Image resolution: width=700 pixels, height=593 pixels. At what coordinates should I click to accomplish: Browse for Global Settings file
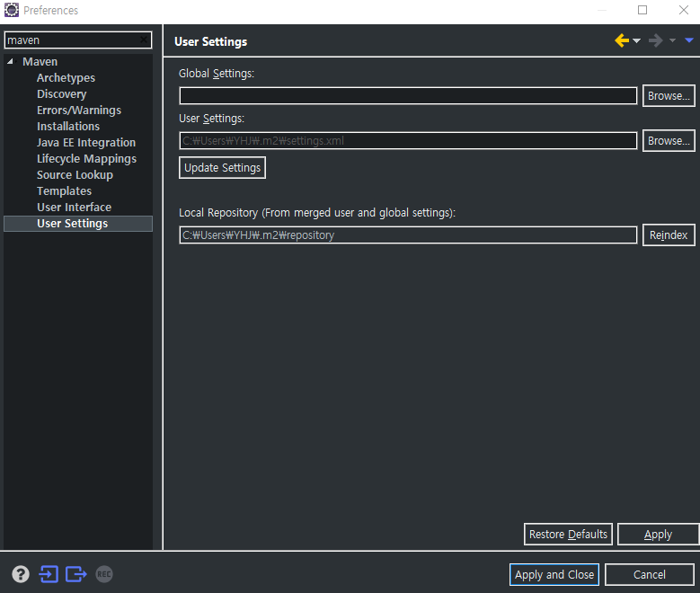tap(669, 95)
